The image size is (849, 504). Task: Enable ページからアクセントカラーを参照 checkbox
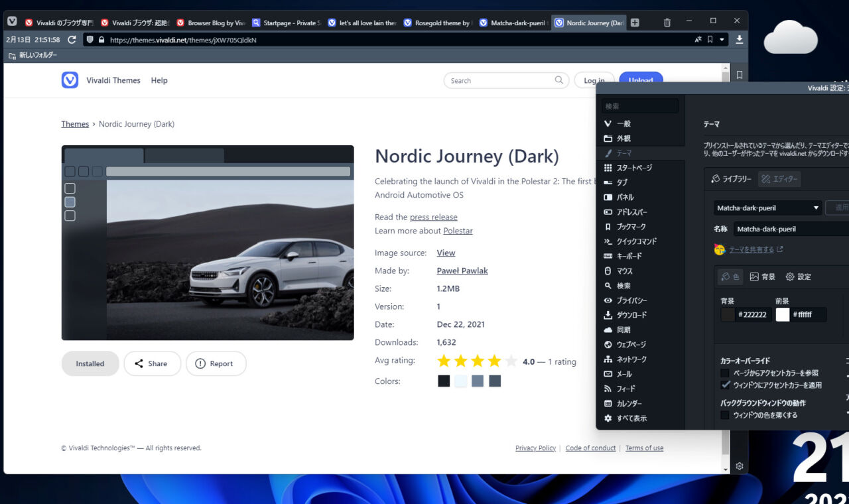[725, 373]
